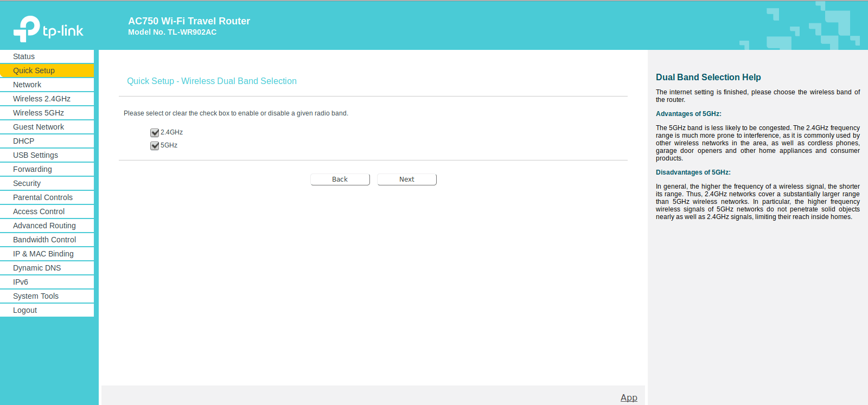868x405 pixels.
Task: Open the Status menu item
Action: 47,56
